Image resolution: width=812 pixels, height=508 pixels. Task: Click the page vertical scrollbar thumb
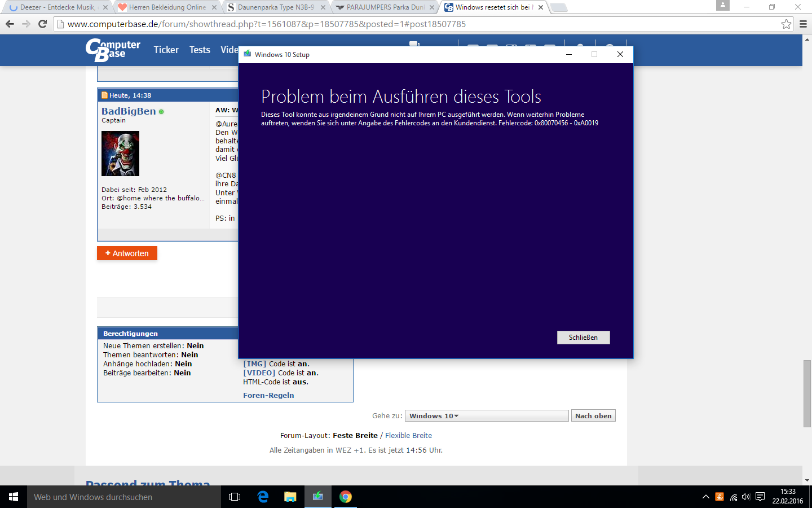pos(807,393)
